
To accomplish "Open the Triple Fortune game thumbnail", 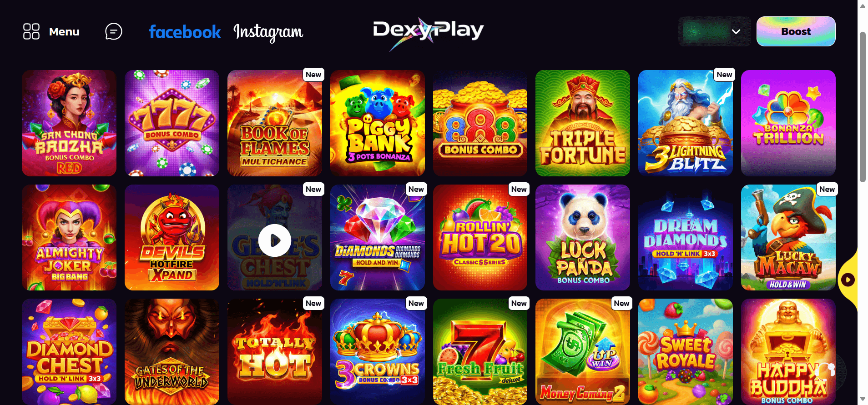I will [x=583, y=123].
